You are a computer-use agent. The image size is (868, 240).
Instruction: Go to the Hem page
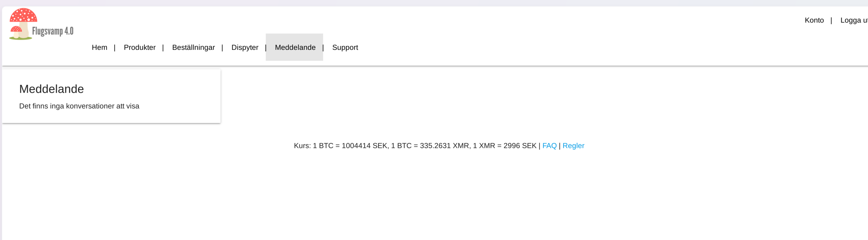[99, 48]
